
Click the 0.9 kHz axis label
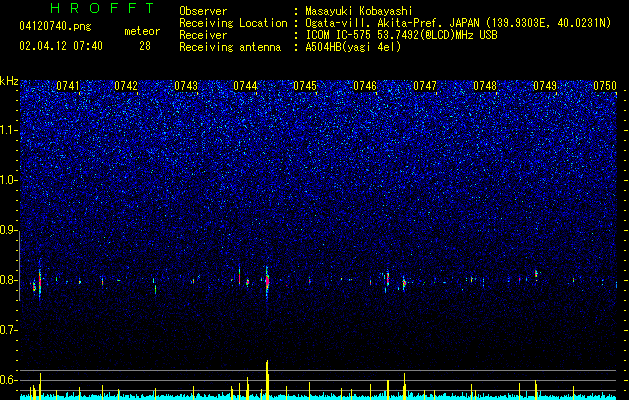(8, 230)
